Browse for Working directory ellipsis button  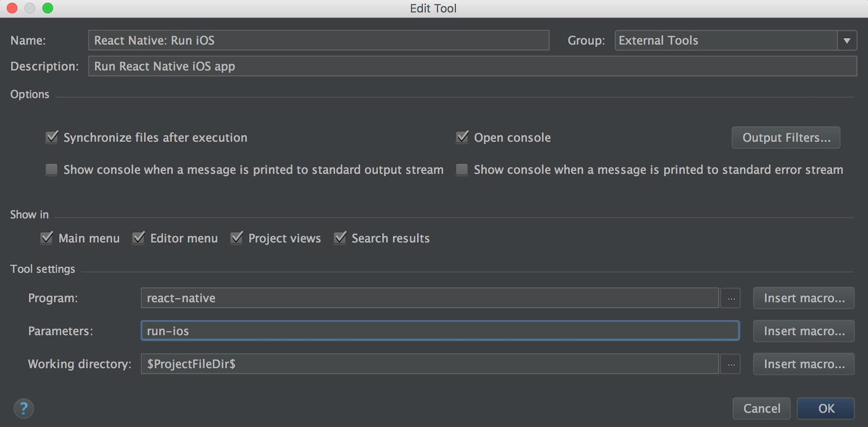[731, 364]
